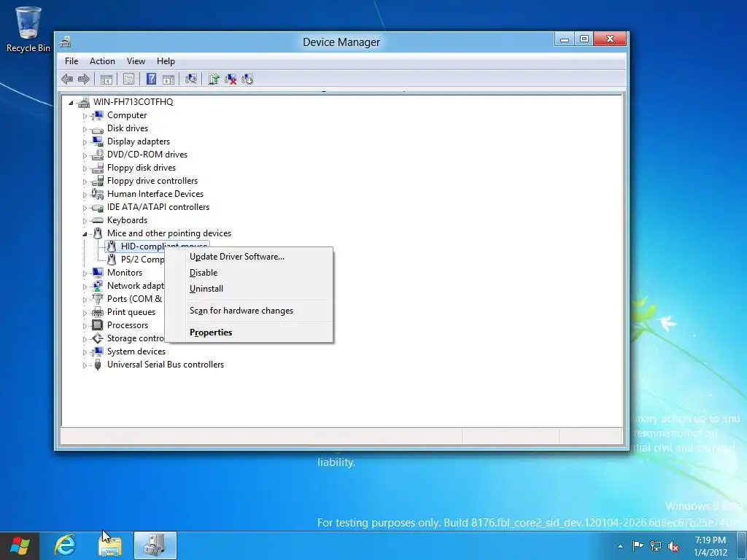Select the Storage contro... row label
This screenshot has width=747, height=560.
tap(135, 338)
